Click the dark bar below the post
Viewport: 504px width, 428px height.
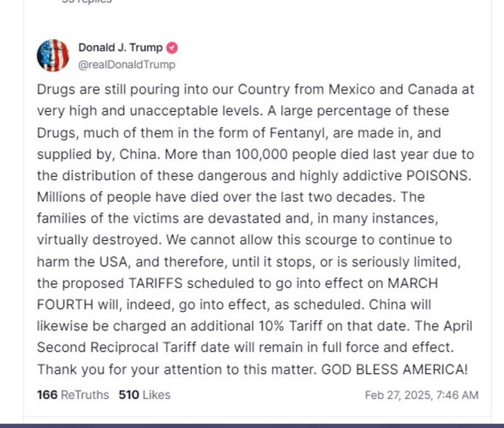click(x=252, y=425)
